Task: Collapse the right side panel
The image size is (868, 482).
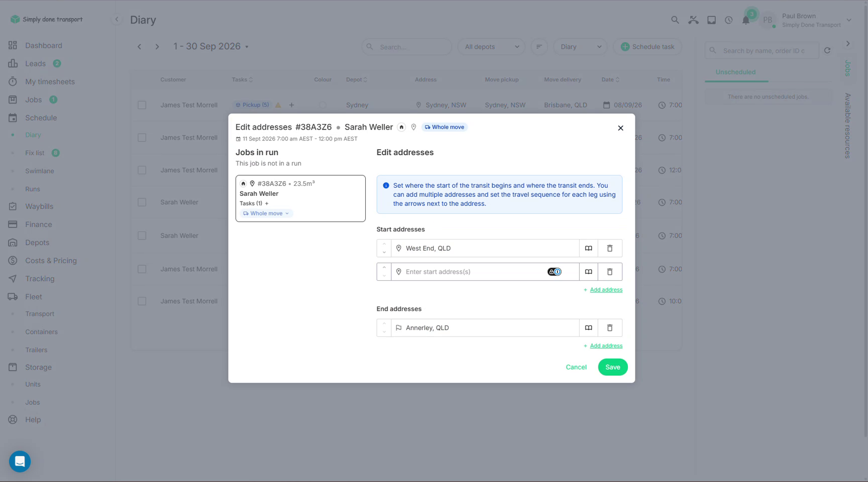Action: click(x=848, y=44)
